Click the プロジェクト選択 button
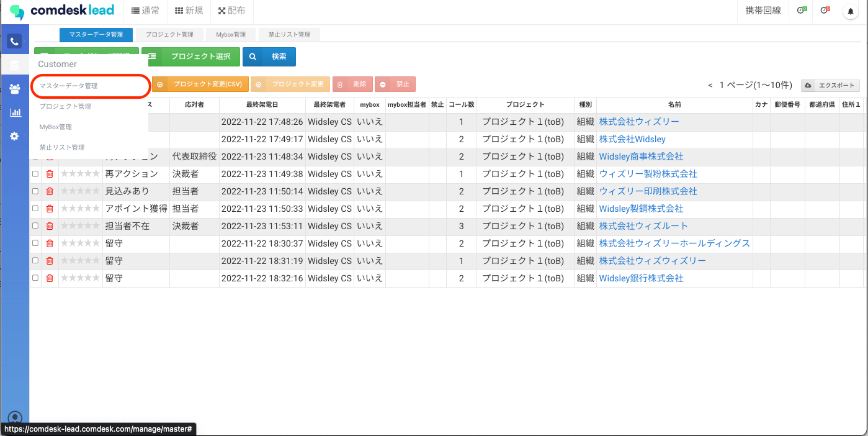The width and height of the screenshot is (868, 436). 190,57
